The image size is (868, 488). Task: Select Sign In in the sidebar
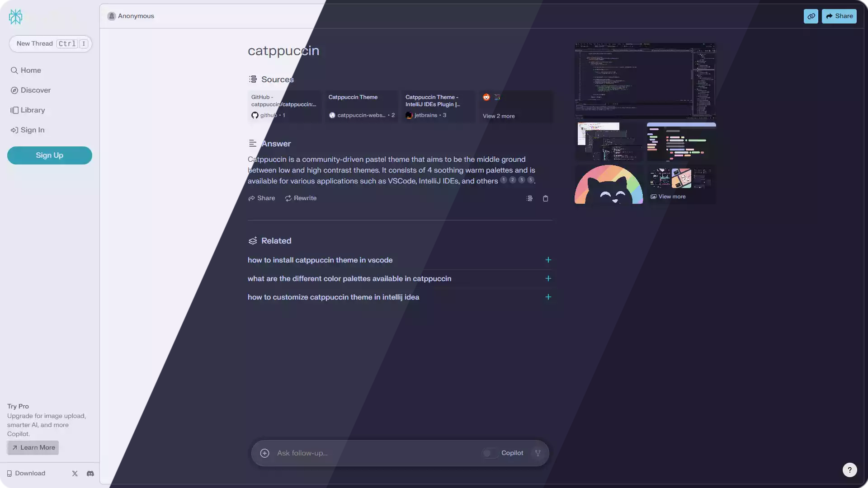coord(28,130)
